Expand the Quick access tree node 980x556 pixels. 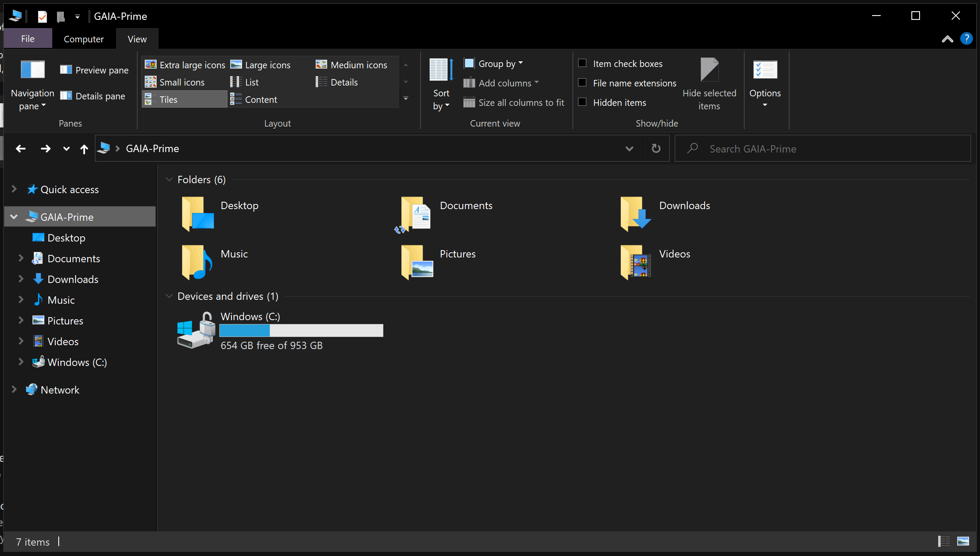(x=14, y=189)
